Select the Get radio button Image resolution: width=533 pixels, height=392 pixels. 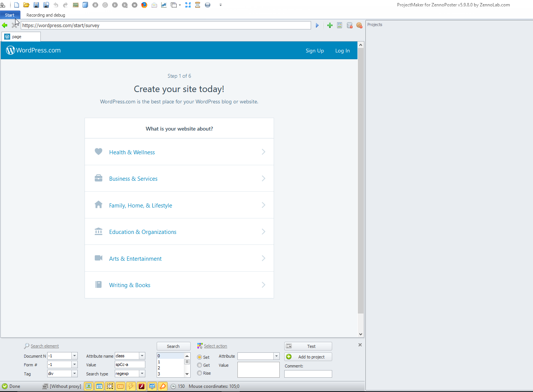200,365
